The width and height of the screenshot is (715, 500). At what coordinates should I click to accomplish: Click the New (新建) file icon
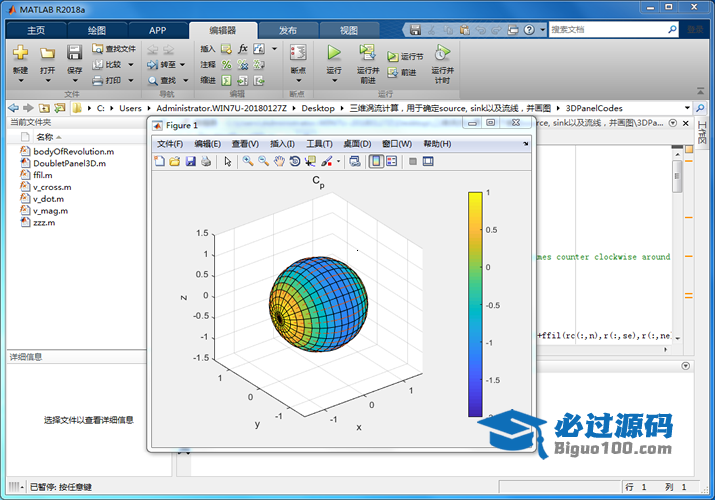(x=20, y=53)
